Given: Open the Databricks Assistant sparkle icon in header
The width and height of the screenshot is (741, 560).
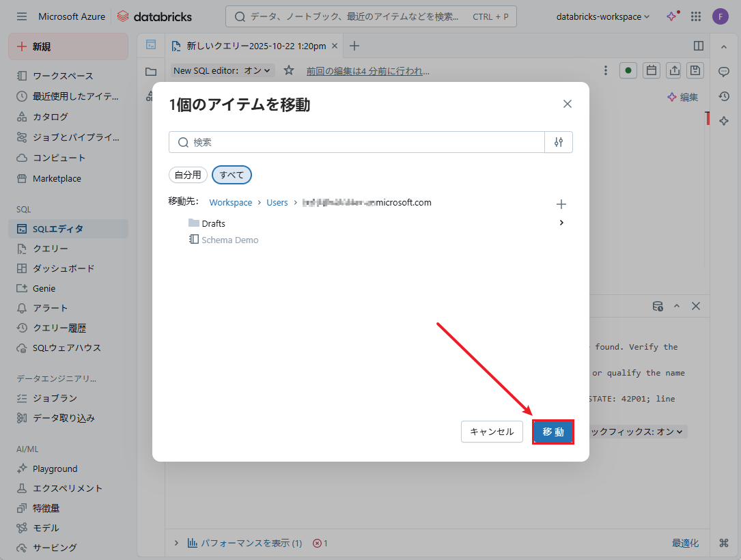Looking at the screenshot, I should (x=673, y=16).
